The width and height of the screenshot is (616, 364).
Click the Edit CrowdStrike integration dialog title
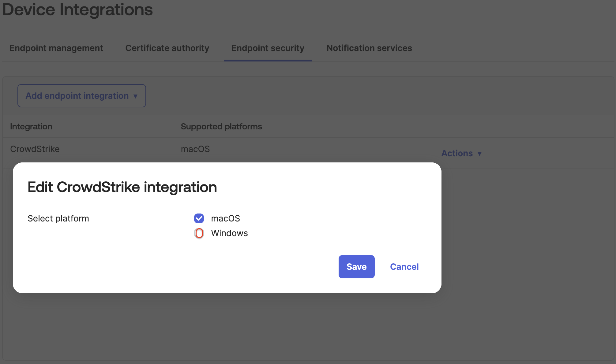[122, 187]
